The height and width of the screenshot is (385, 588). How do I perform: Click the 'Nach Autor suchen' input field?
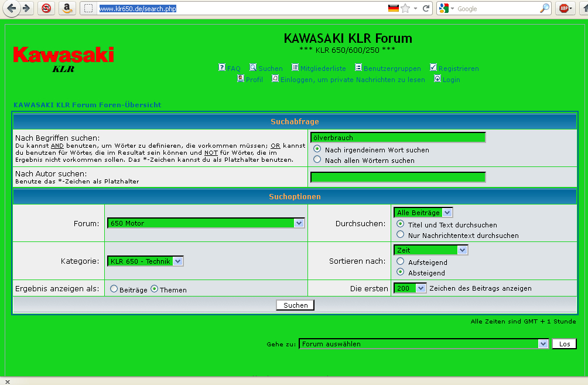point(398,177)
